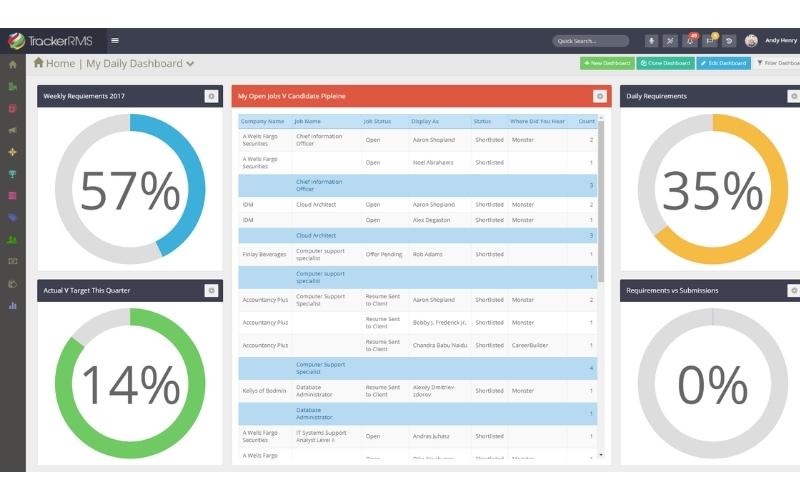Click the megaphone icon in left sidebar
The width and height of the screenshot is (800, 500).
coord(12,130)
